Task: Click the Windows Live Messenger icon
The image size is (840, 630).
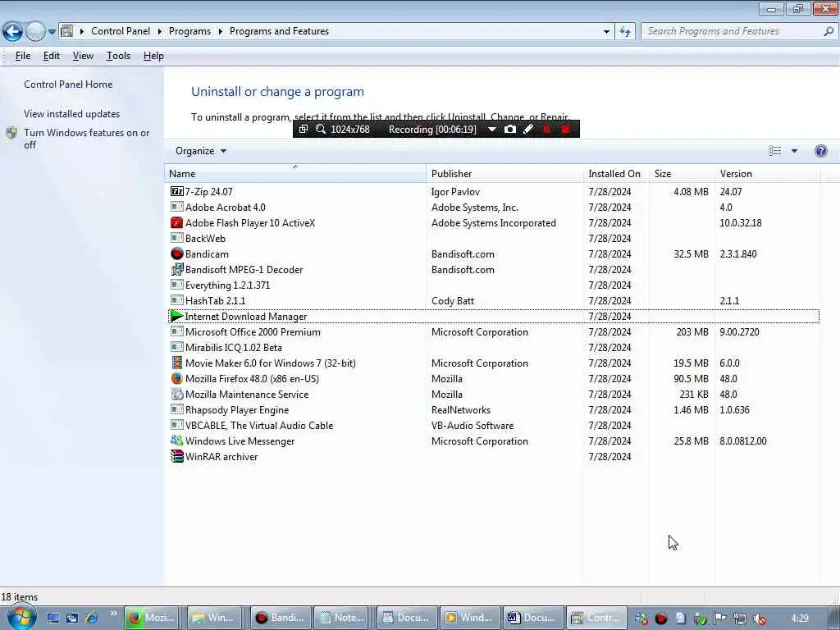Action: point(177,441)
